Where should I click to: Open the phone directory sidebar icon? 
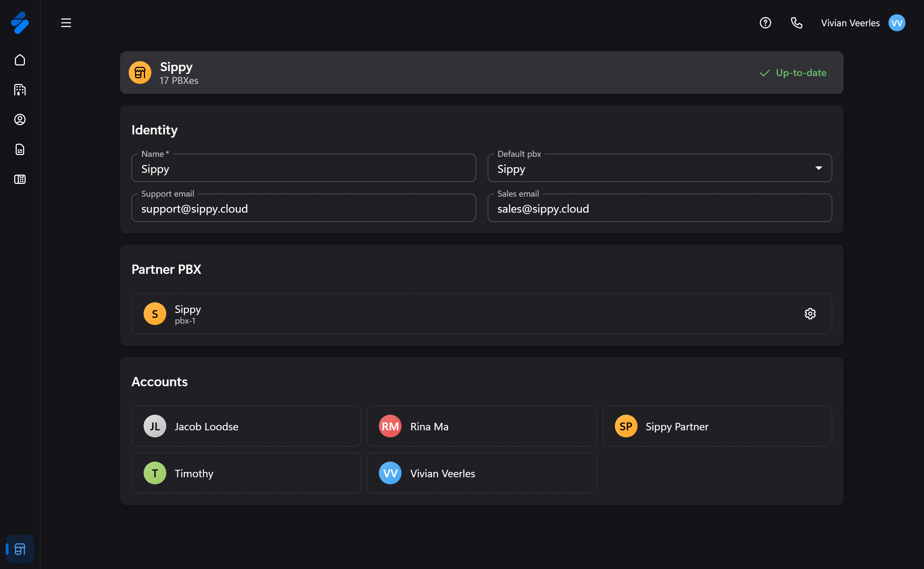coord(20,179)
